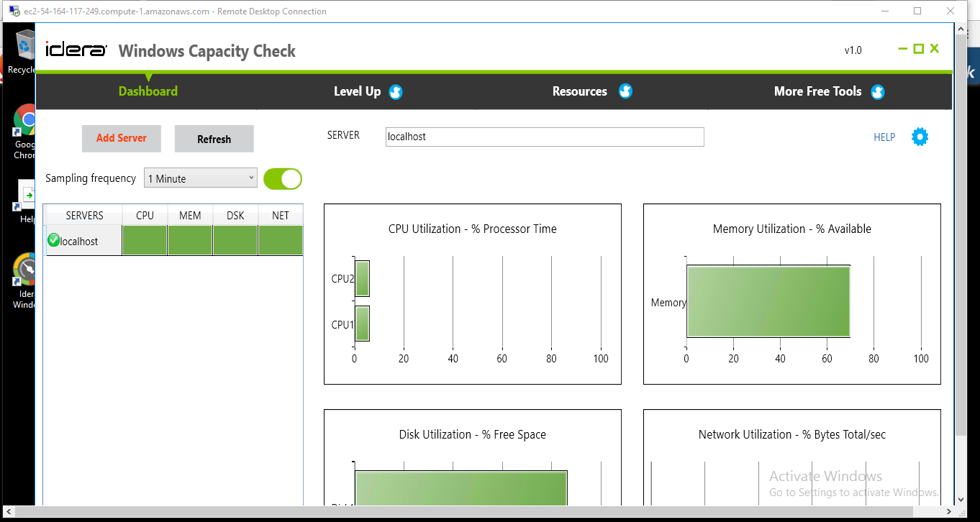Open the HELP link

coord(884,137)
